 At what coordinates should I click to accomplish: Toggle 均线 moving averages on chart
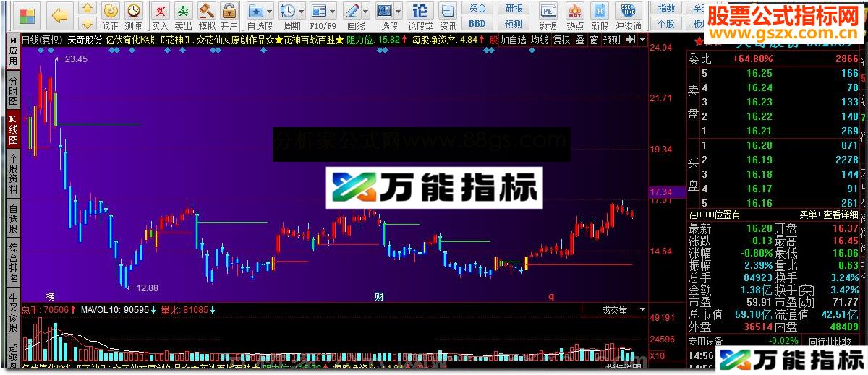coord(539,40)
